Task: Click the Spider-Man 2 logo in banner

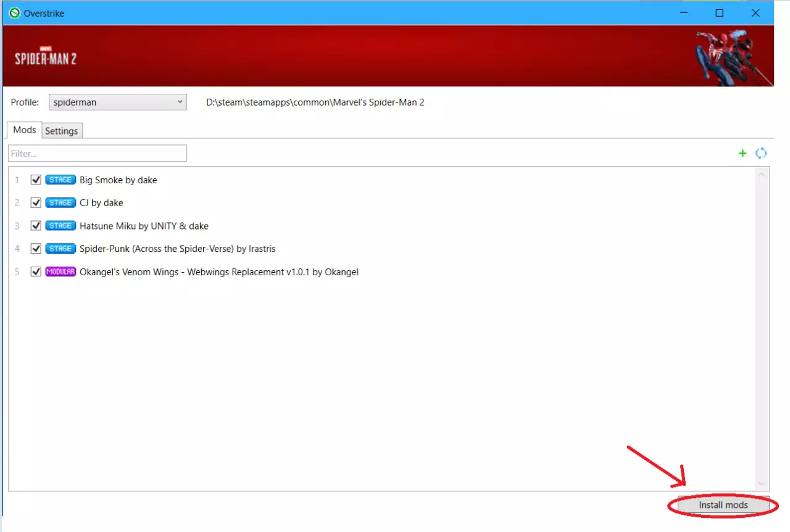Action: click(46, 57)
